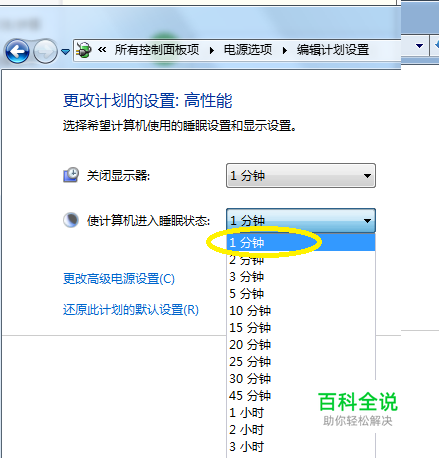This screenshot has height=458, width=439.
Task: Go to 电源选项 breadcrumb
Action: (248, 50)
